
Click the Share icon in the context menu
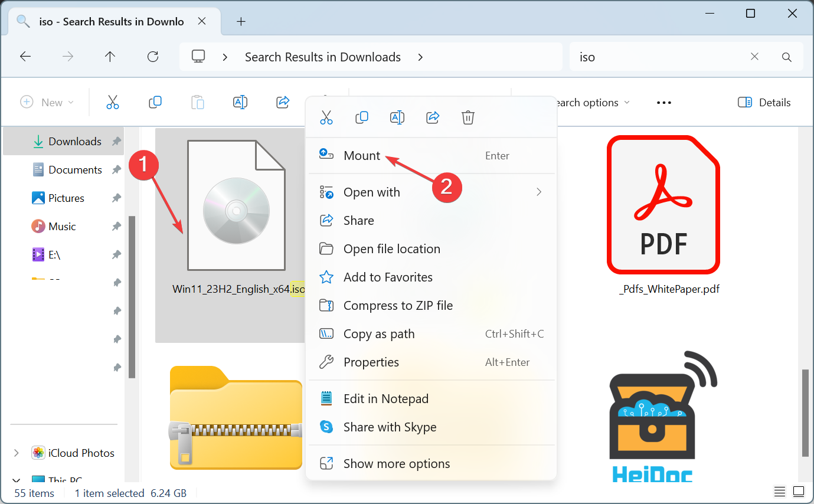coord(433,117)
